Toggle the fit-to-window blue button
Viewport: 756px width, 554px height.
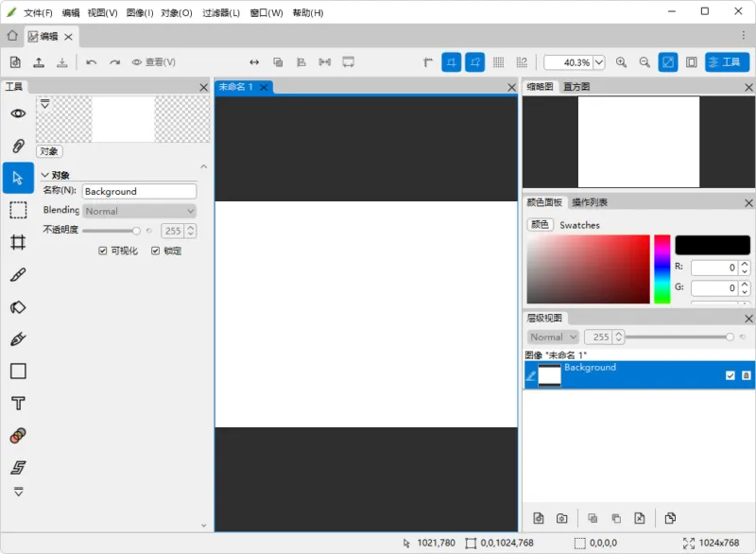coord(668,62)
